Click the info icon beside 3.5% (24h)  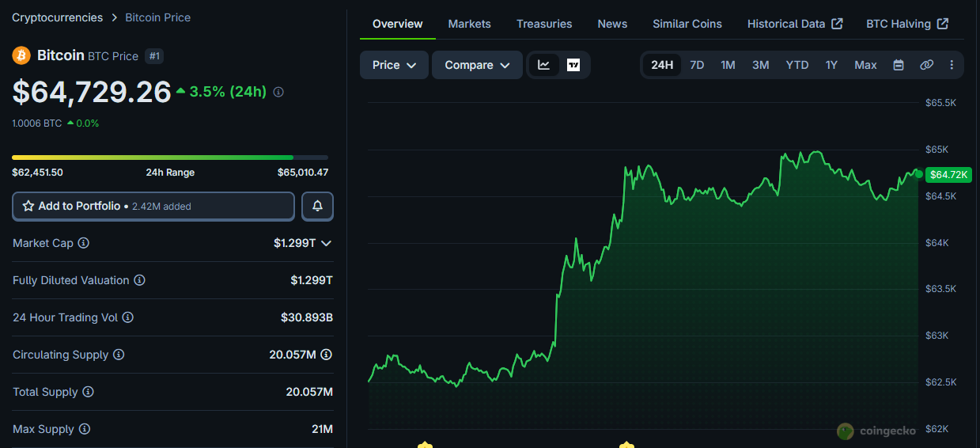pos(278,92)
